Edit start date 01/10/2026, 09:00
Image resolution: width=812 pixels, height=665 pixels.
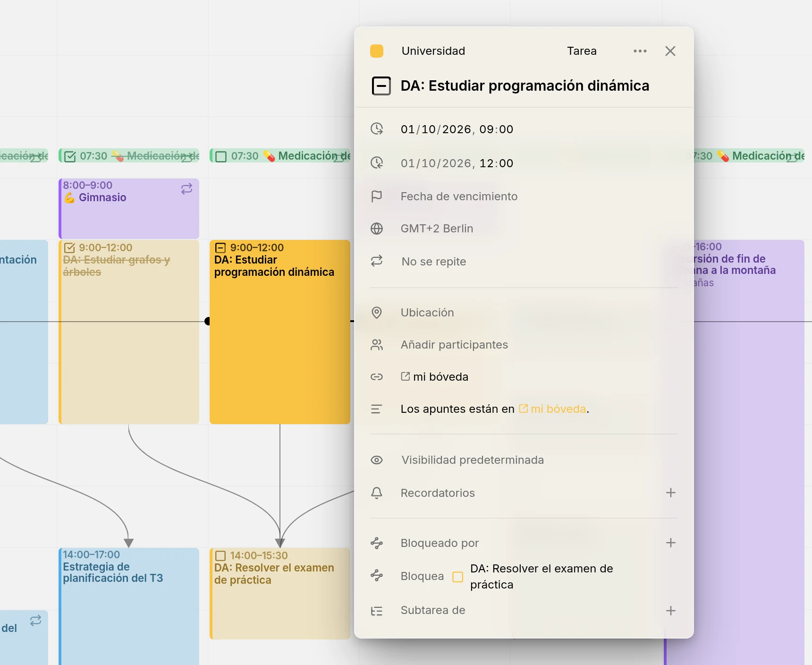[x=457, y=129]
